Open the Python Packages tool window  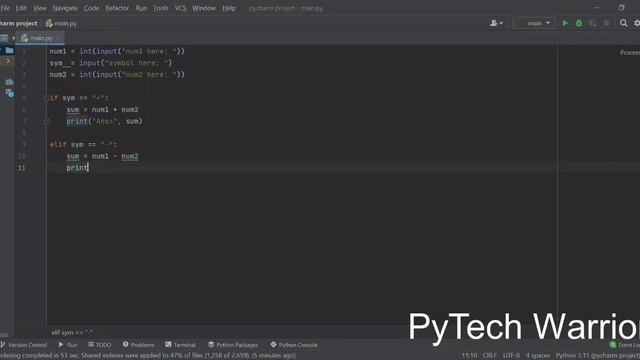(x=233, y=345)
